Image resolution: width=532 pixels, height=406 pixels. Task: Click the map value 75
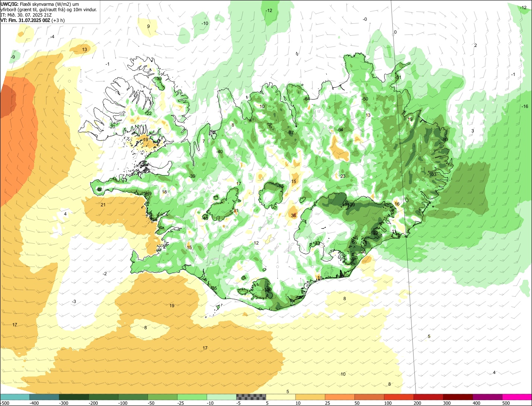[x=281, y=186]
